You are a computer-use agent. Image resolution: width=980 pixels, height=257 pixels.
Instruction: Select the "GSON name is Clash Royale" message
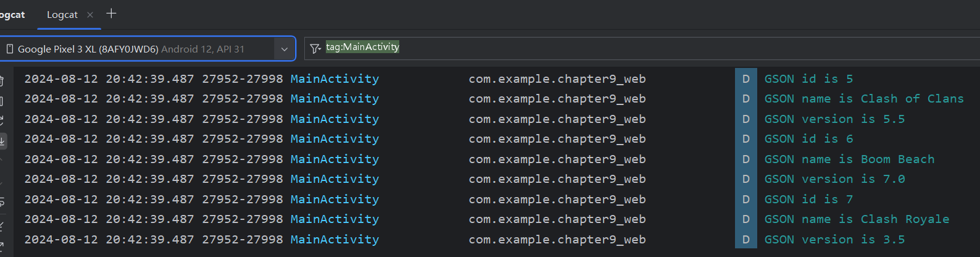point(857,219)
